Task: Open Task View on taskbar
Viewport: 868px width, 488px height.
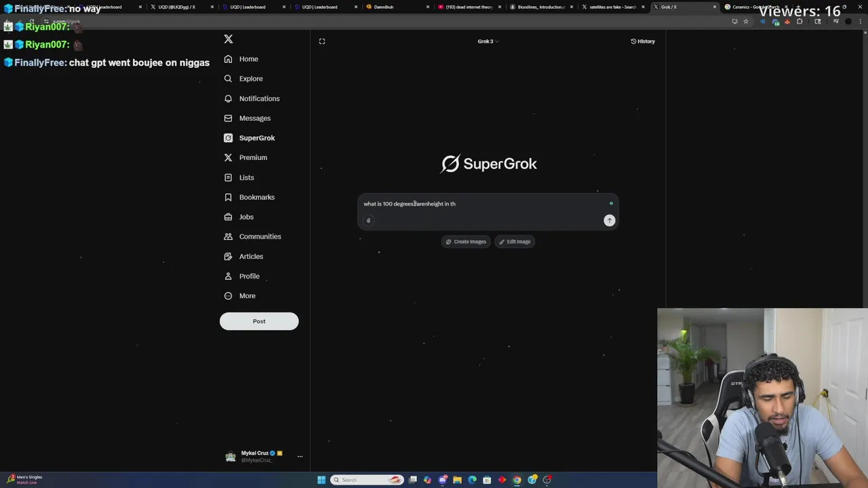Action: click(412, 480)
